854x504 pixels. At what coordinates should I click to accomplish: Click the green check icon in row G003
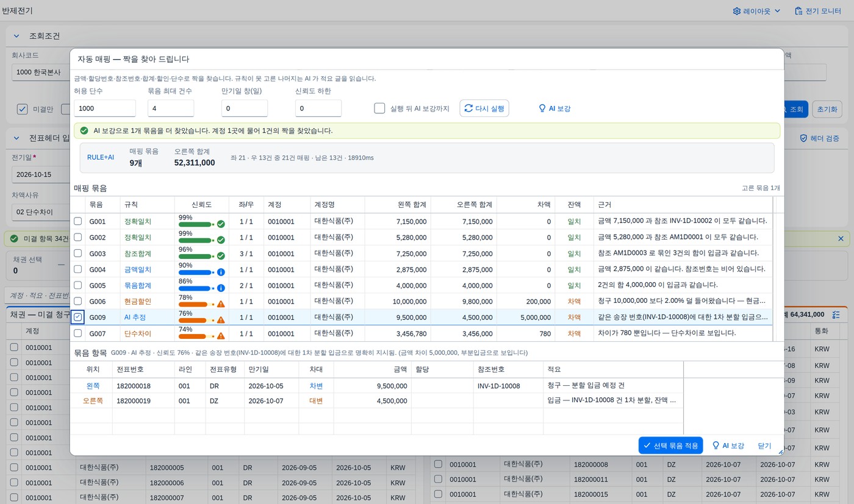pyautogui.click(x=221, y=256)
